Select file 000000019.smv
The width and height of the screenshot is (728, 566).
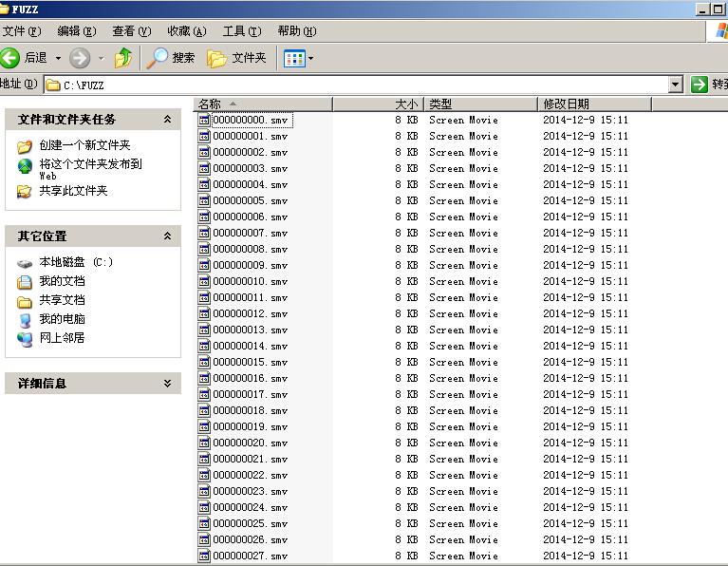click(251, 426)
